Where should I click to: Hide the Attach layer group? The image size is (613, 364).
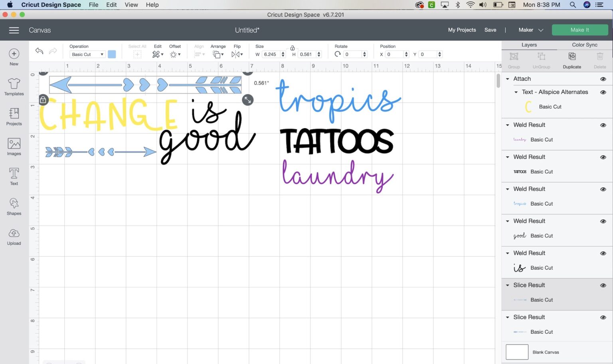[x=603, y=79]
